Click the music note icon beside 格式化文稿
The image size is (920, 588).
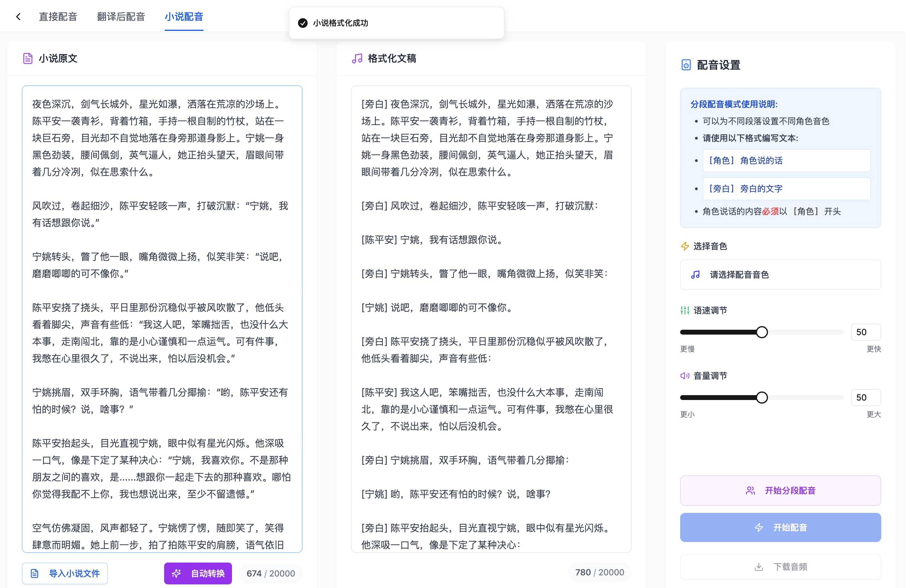[x=357, y=58]
